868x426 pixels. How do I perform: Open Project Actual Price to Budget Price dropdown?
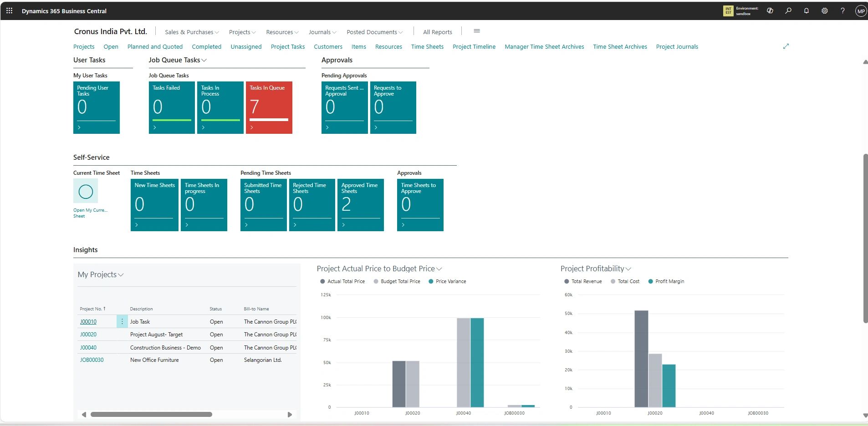[x=379, y=269]
